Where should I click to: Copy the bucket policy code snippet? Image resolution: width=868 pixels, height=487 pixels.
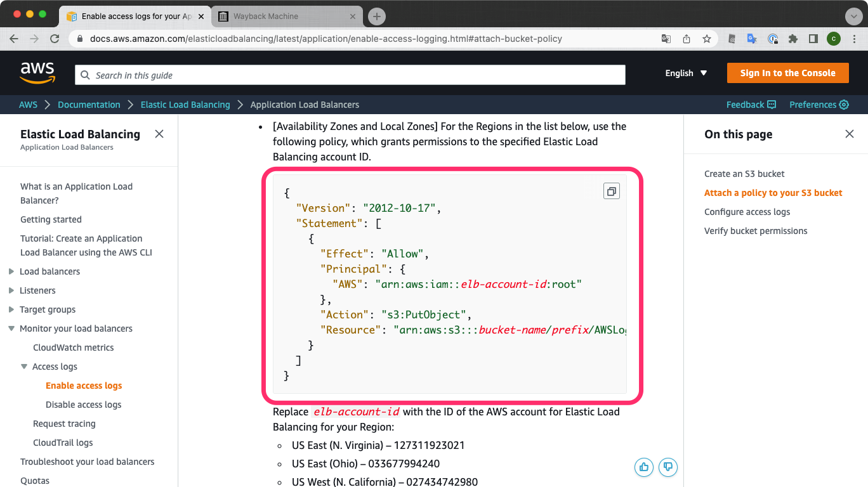(x=611, y=190)
